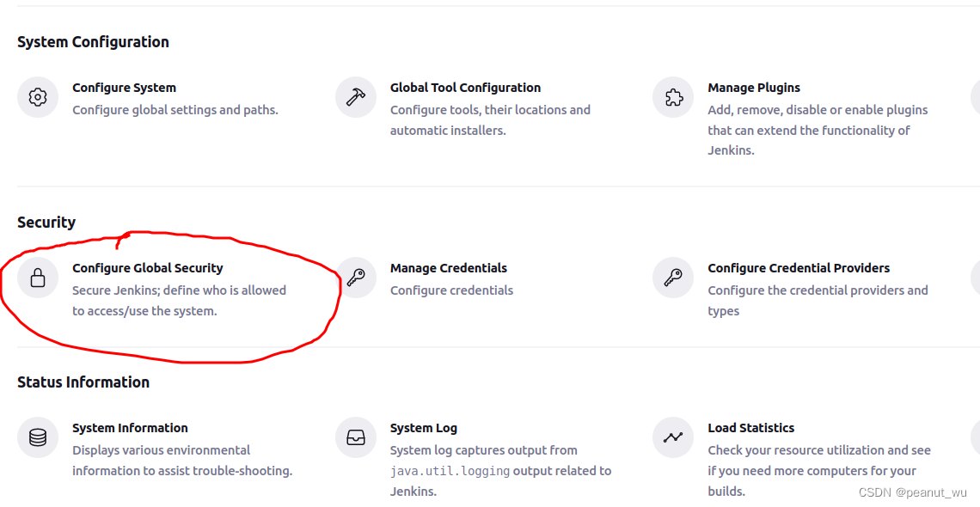
Task: Click description 'Configure the credential providers and types'
Action: pos(818,300)
